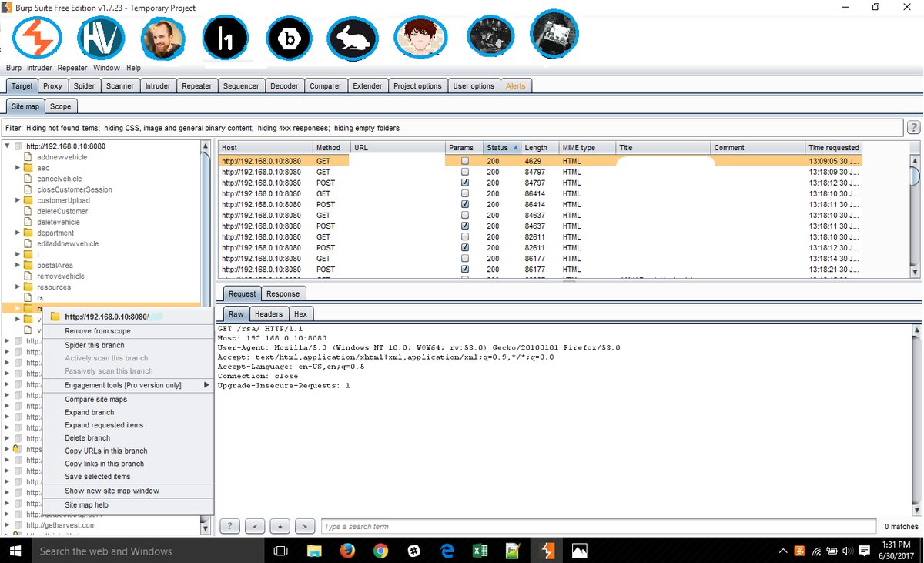Click the bearded man avatar icon
924x563 pixels.
[163, 38]
